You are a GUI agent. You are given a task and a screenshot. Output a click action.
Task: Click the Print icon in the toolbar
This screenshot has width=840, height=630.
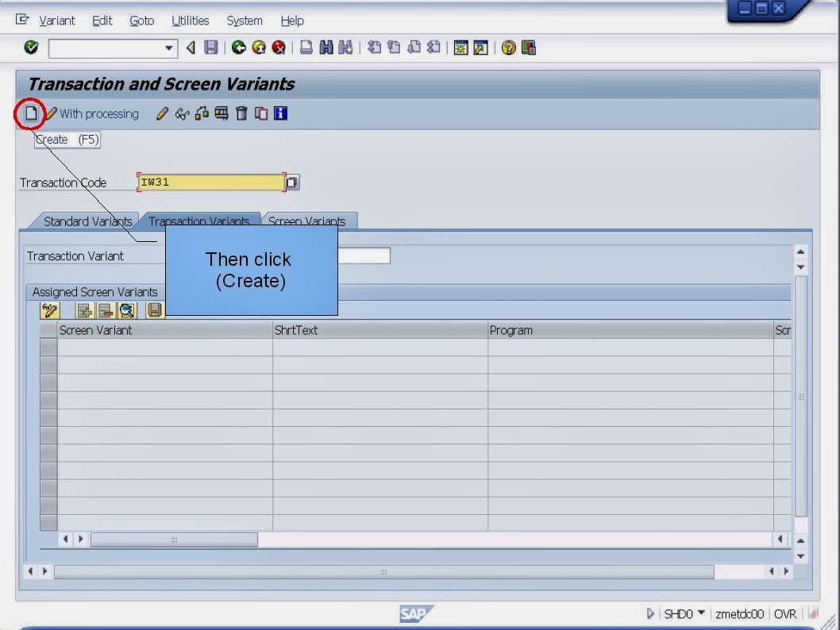(x=307, y=47)
